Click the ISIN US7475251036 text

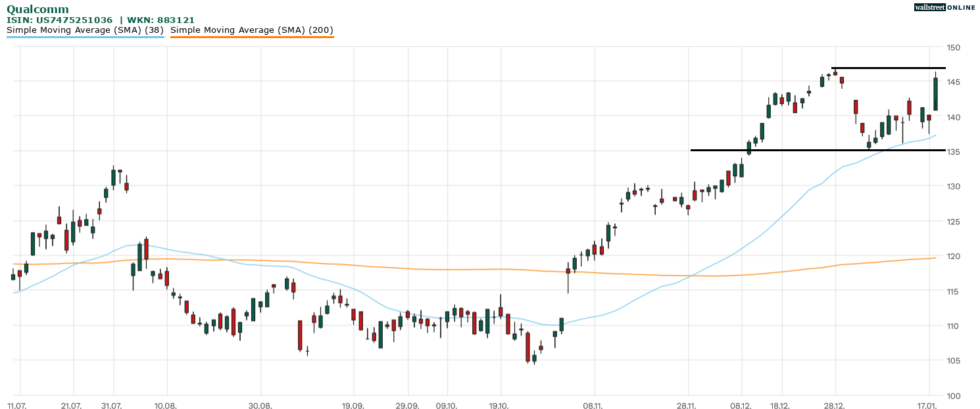coord(59,20)
